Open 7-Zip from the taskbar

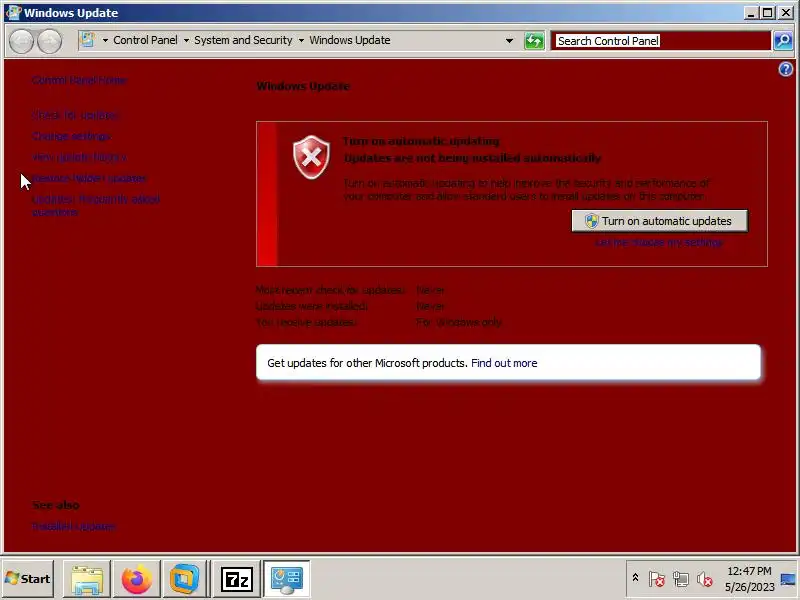[x=237, y=579]
